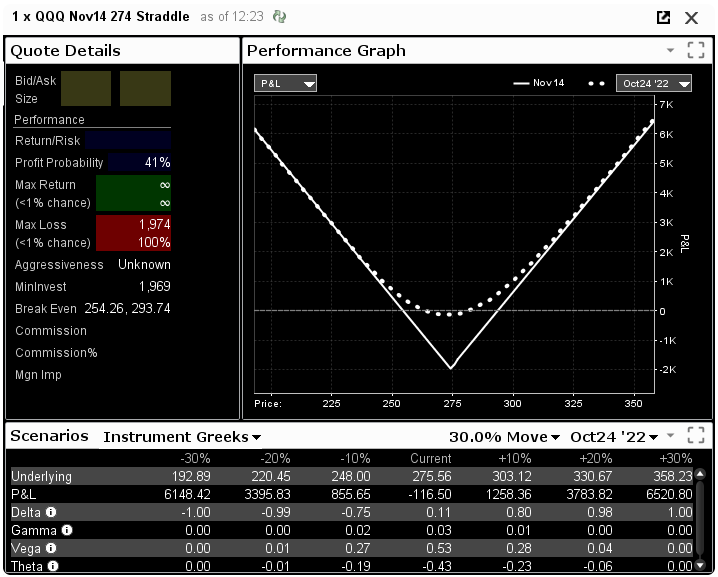Click the Max Loss 100% chance value
The image size is (718, 577).
pos(154,242)
